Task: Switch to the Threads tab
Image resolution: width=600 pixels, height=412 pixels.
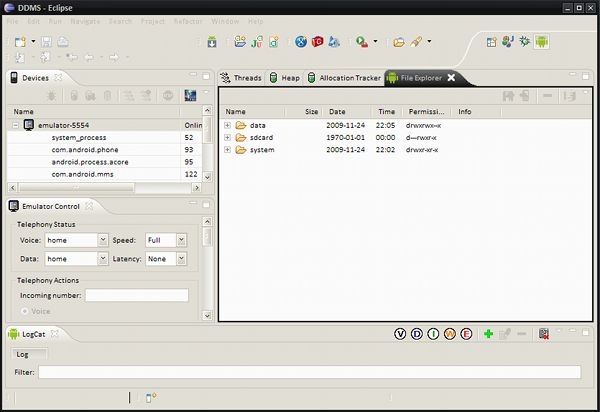Action: click(241, 78)
